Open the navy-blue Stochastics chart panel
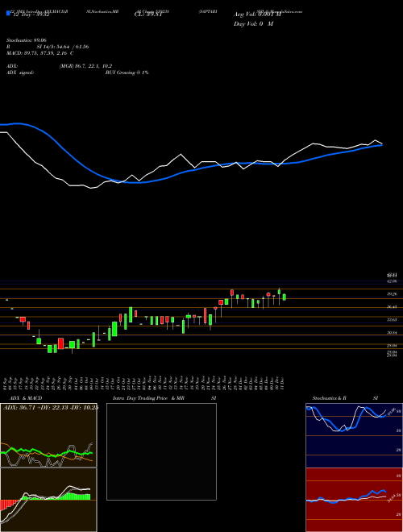This screenshot has height=532, width=403. pos(354,435)
